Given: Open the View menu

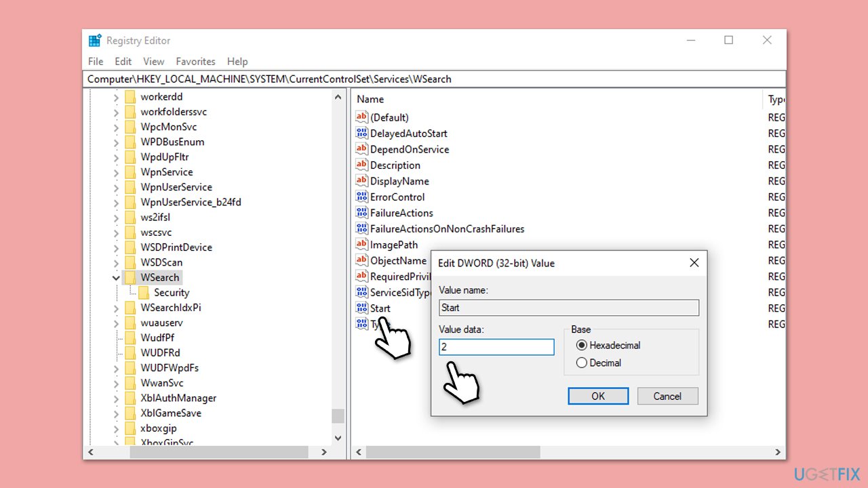Looking at the screenshot, I should pos(154,61).
